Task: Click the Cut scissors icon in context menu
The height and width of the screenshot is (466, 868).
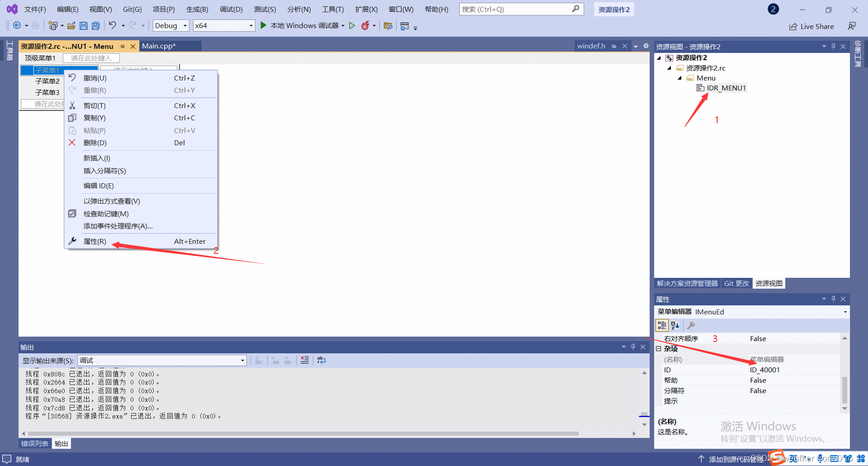Action: point(72,105)
